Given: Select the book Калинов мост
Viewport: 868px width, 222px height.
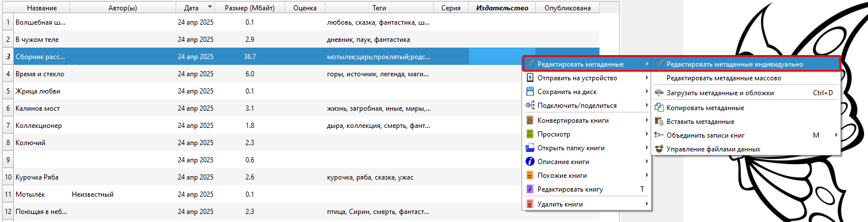Looking at the screenshot, I should pos(38,108).
